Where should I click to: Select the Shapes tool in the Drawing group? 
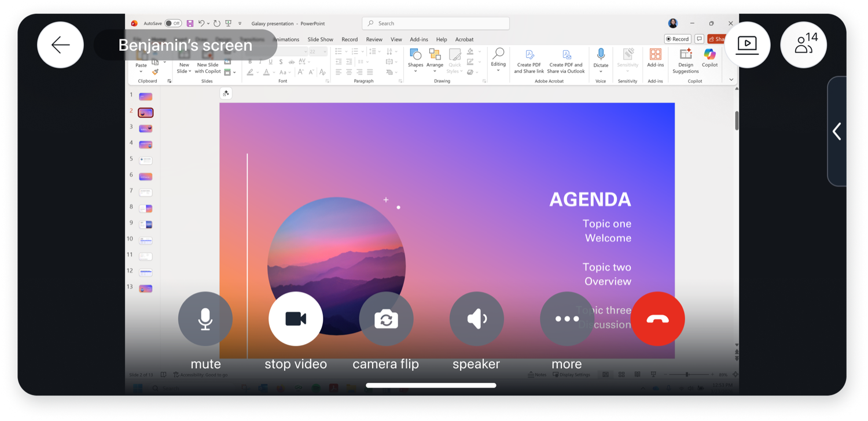click(x=415, y=60)
